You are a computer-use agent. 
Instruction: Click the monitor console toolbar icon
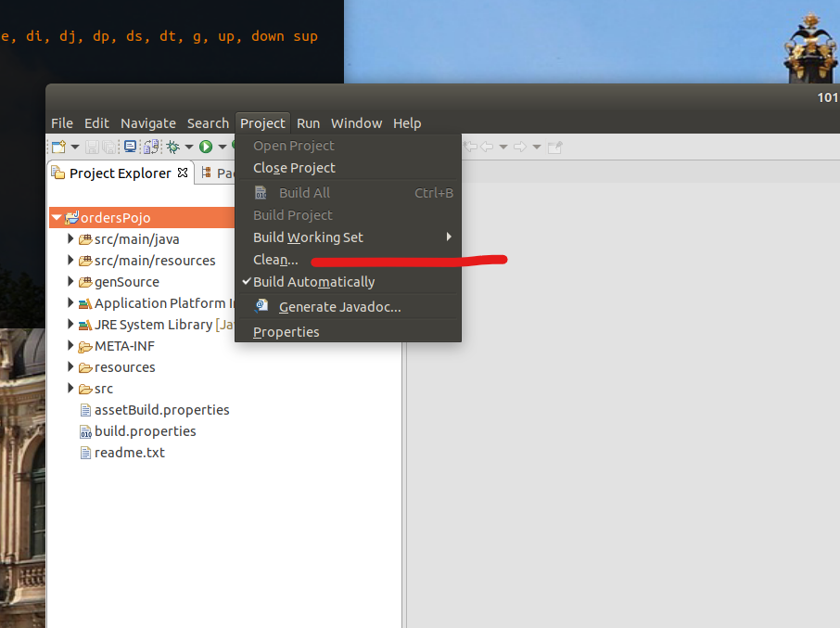pos(130,147)
